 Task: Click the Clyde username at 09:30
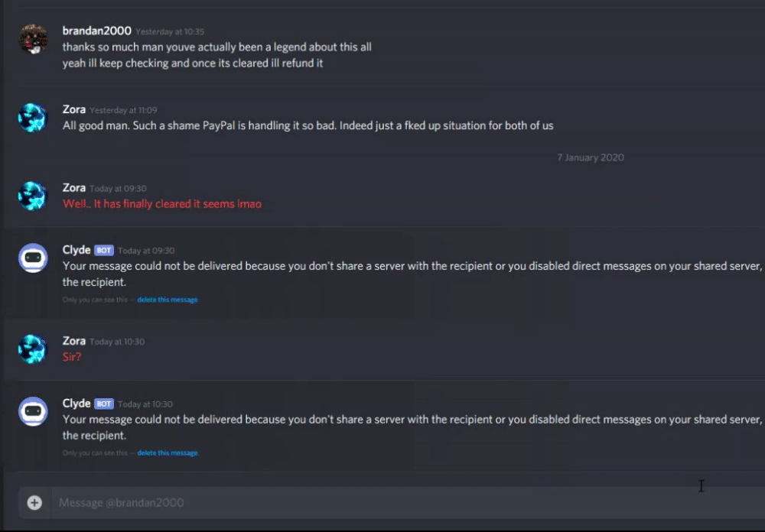pos(76,250)
